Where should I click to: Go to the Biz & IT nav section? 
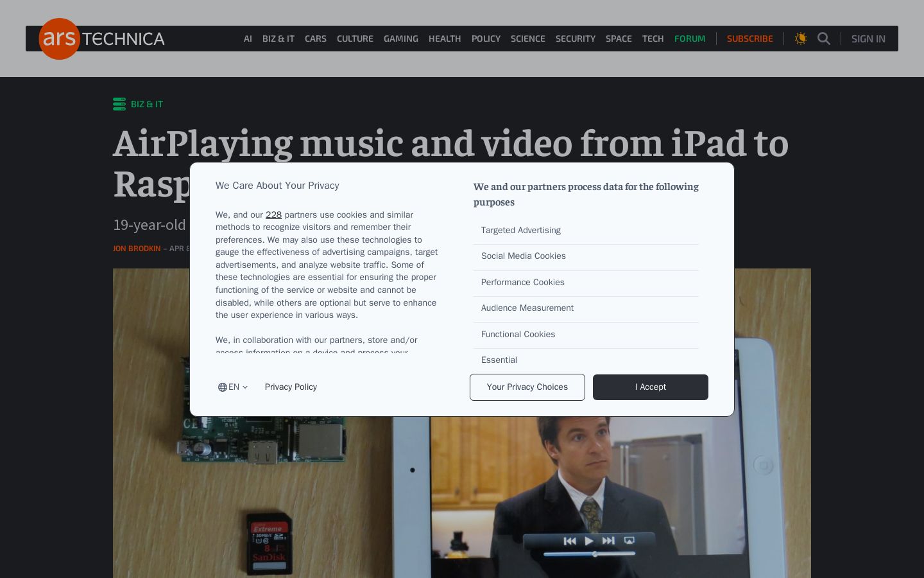coord(278,39)
